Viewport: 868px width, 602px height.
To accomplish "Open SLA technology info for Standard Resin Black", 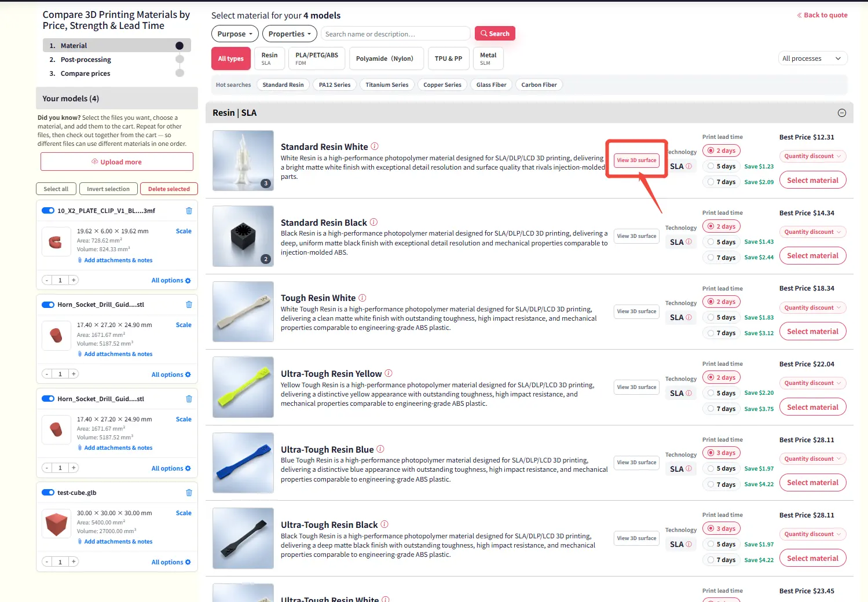I will click(689, 242).
